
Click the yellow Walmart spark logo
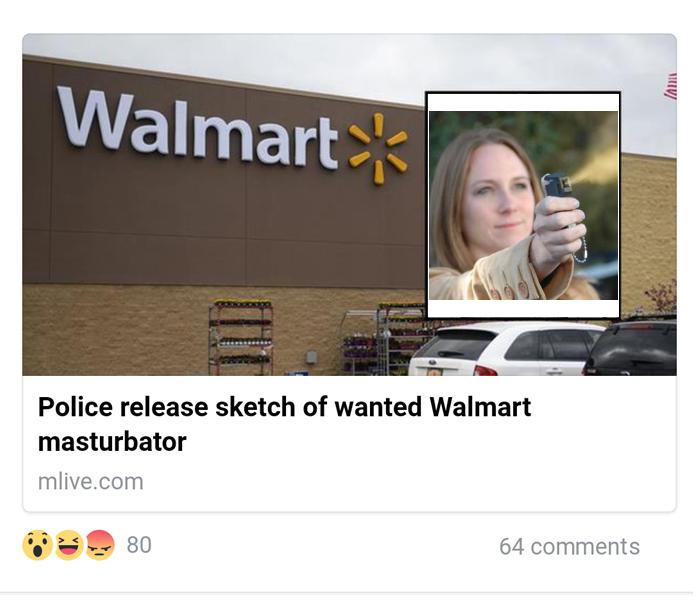pyautogui.click(x=378, y=148)
